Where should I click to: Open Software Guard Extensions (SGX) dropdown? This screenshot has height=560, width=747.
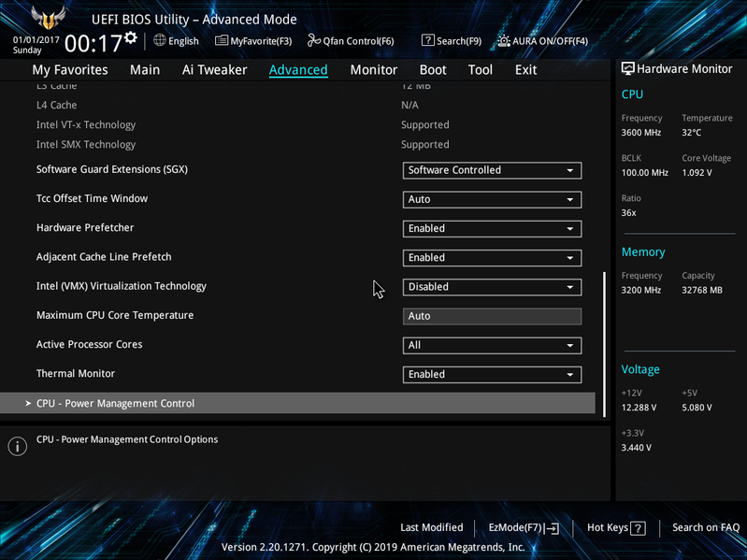click(x=492, y=170)
